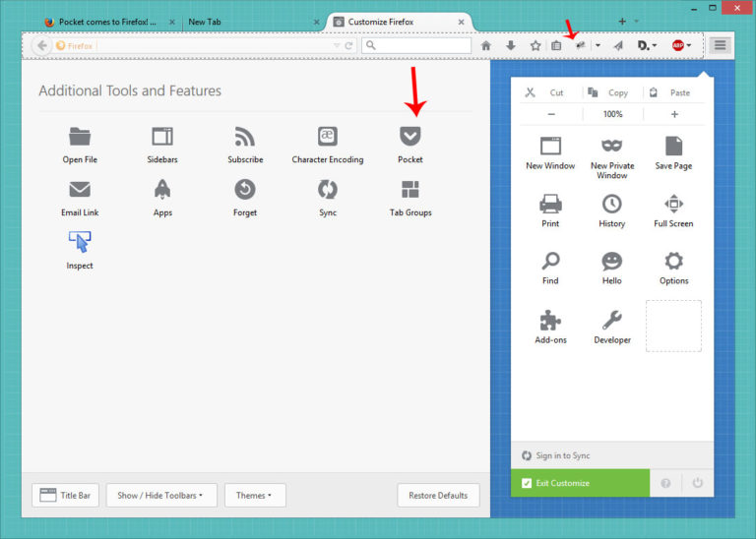
Task: Select the Tab Groups icon
Action: 410,189
